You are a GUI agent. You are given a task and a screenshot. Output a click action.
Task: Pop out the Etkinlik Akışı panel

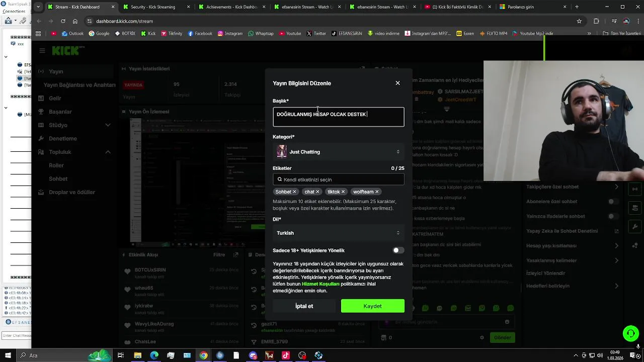[235, 255]
